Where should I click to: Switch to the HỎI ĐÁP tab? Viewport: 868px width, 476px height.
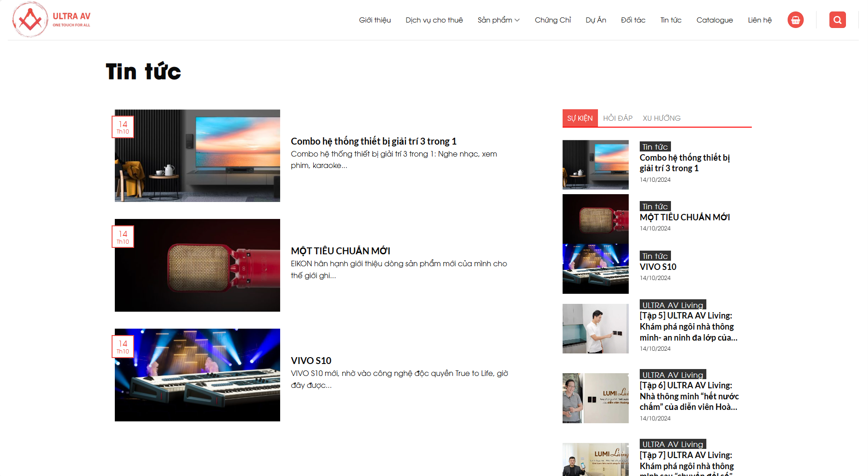(618, 118)
